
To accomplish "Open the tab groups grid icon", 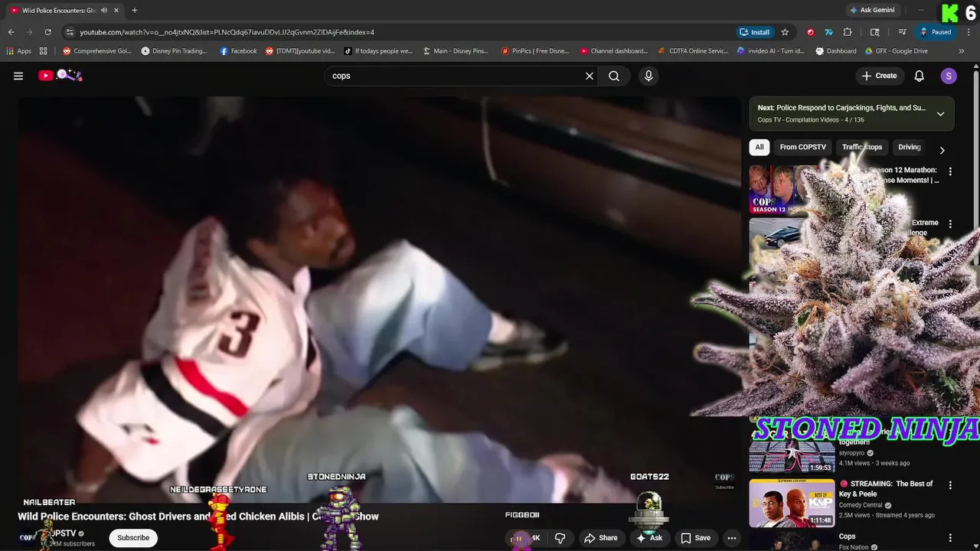I will [x=44, y=51].
